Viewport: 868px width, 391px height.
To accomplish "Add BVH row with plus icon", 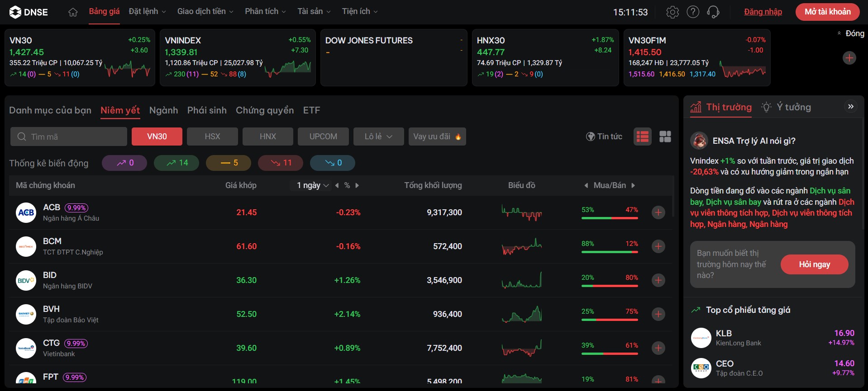I will [658, 314].
